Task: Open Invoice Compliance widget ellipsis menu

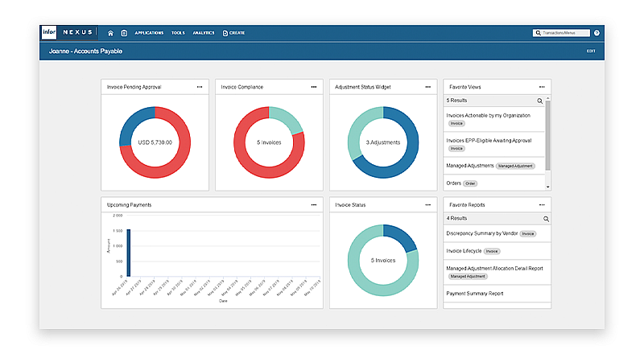Action: [314, 87]
